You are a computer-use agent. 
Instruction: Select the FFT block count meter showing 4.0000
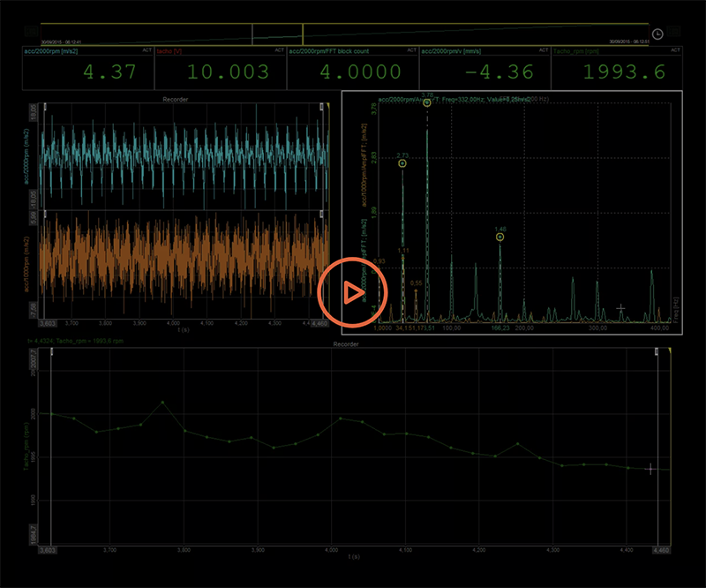coord(352,69)
